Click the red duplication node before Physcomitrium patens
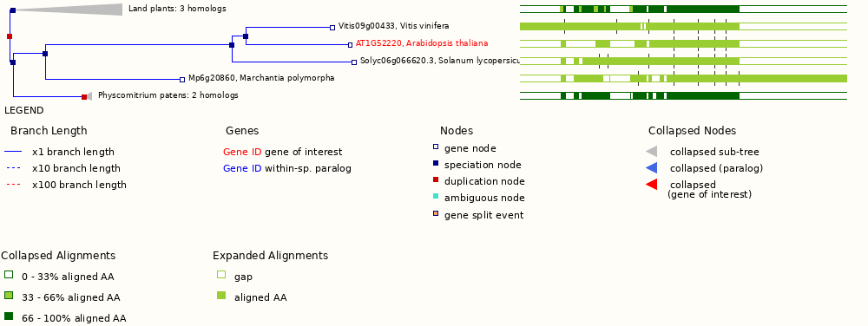This screenshot has width=868, height=326. (x=84, y=97)
